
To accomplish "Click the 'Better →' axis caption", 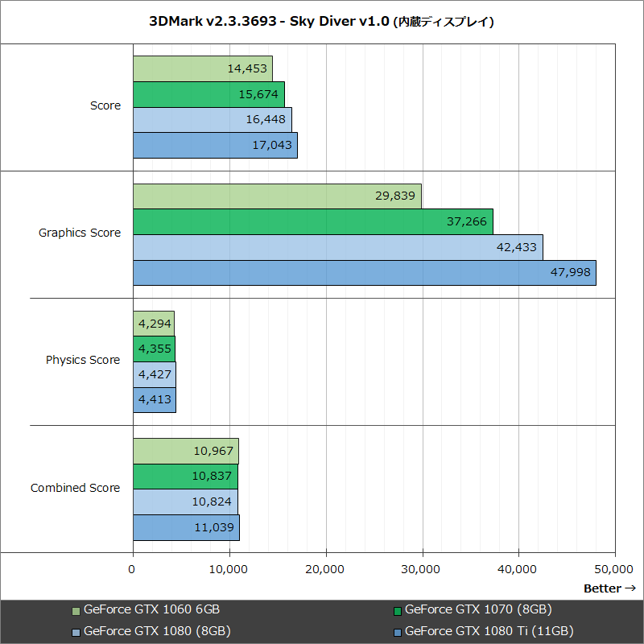I will 609,588.
